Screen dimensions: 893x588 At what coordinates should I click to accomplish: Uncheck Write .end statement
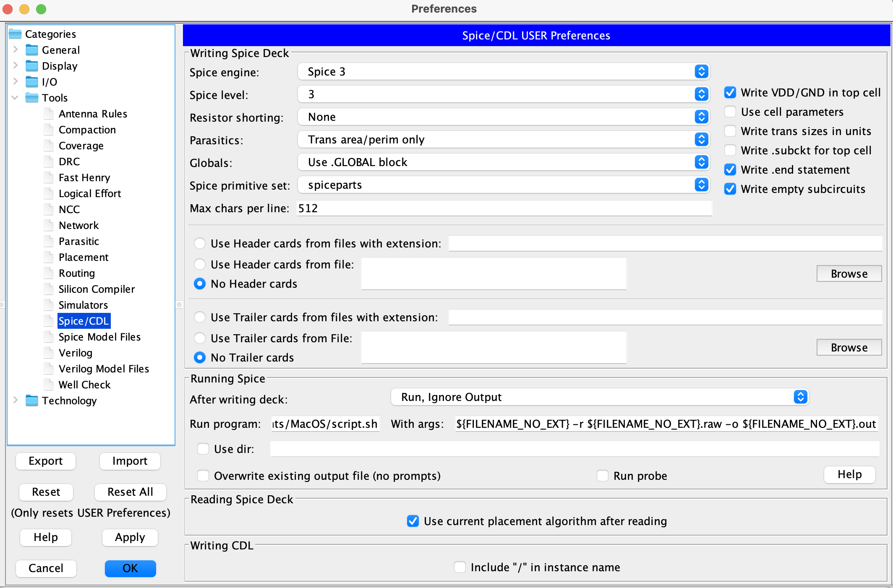(730, 170)
